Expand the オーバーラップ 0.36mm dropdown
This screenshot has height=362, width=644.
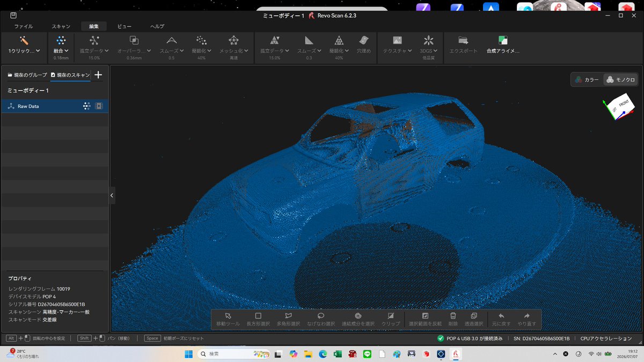click(150, 51)
